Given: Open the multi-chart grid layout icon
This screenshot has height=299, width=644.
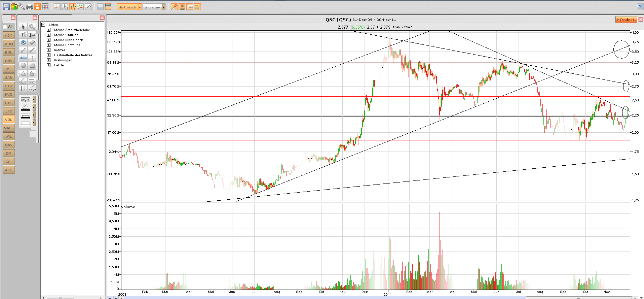Looking at the screenshot, I should click(45, 7).
